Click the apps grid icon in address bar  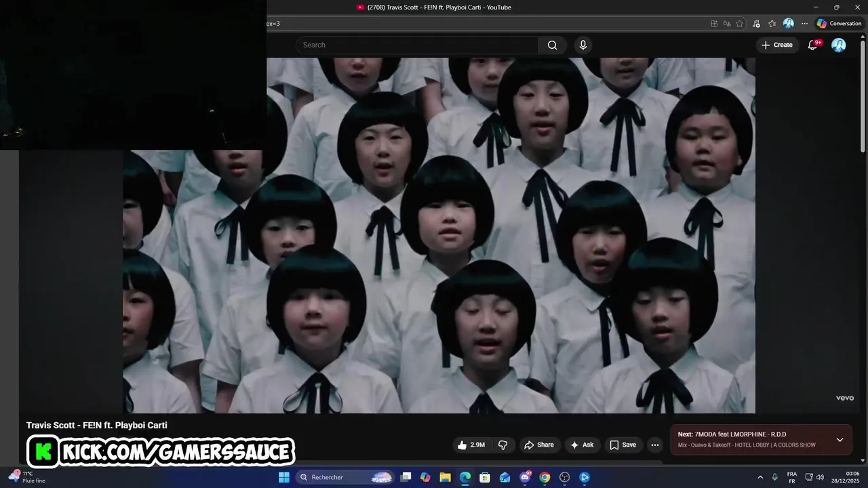click(x=714, y=23)
